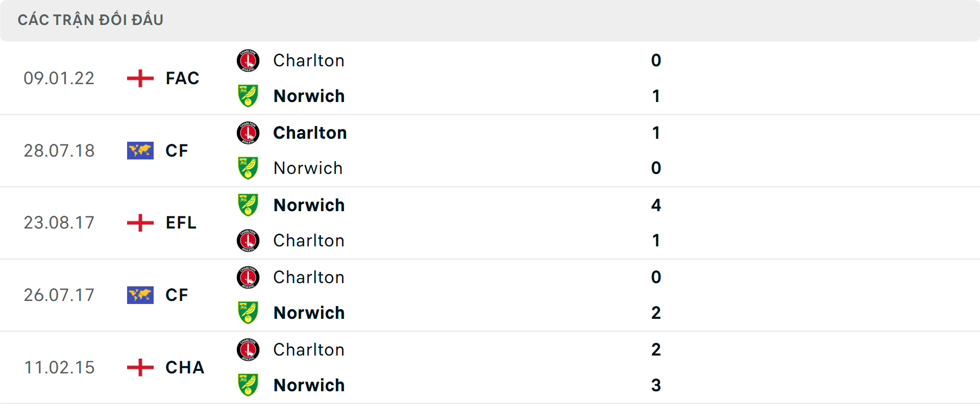Open the EFL competition page
This screenshot has height=404, width=980.
[x=181, y=223]
